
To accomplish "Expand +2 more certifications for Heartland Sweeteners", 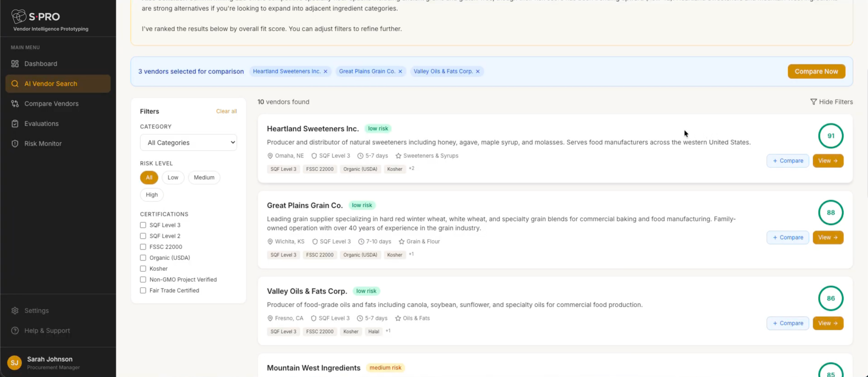I will point(412,168).
